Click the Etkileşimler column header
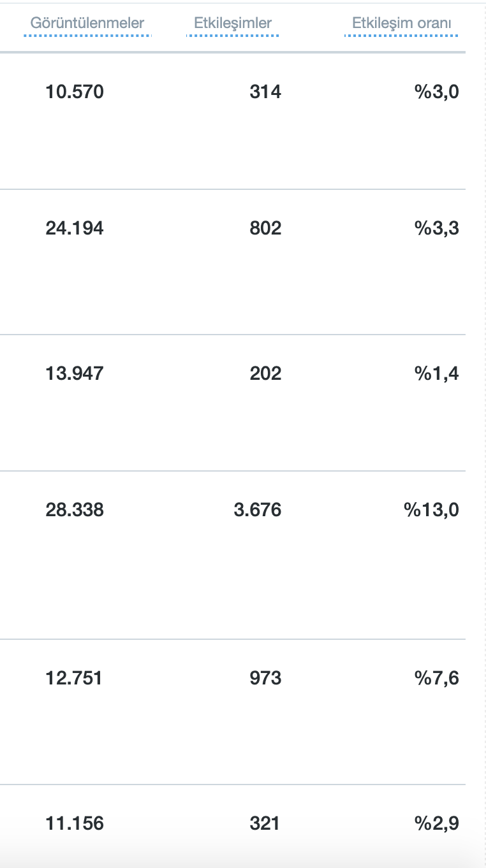This screenshot has width=486, height=868. (x=233, y=24)
